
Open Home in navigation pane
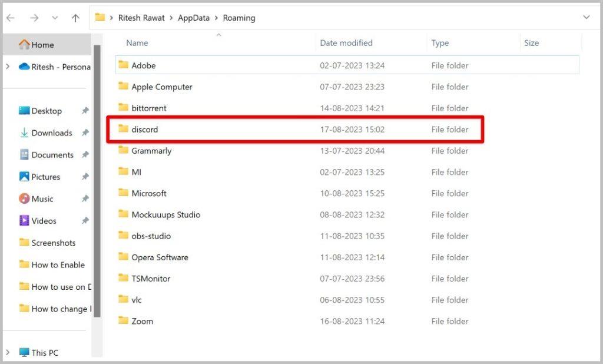click(47, 45)
